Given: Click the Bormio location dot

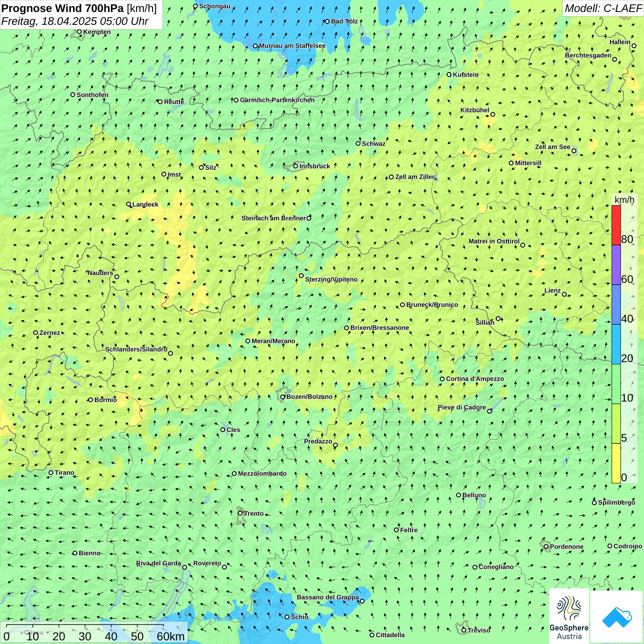Looking at the screenshot, I should pyautogui.click(x=91, y=400).
